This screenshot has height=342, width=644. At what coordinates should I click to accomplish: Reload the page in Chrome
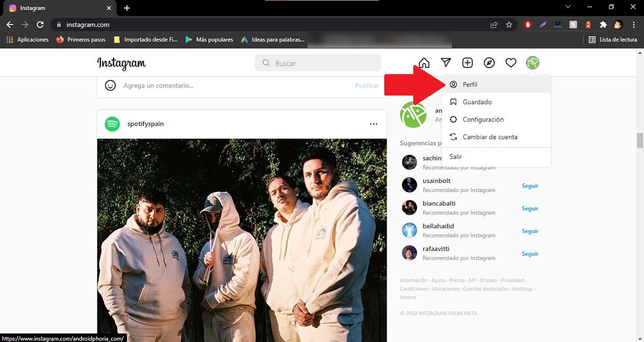40,25
